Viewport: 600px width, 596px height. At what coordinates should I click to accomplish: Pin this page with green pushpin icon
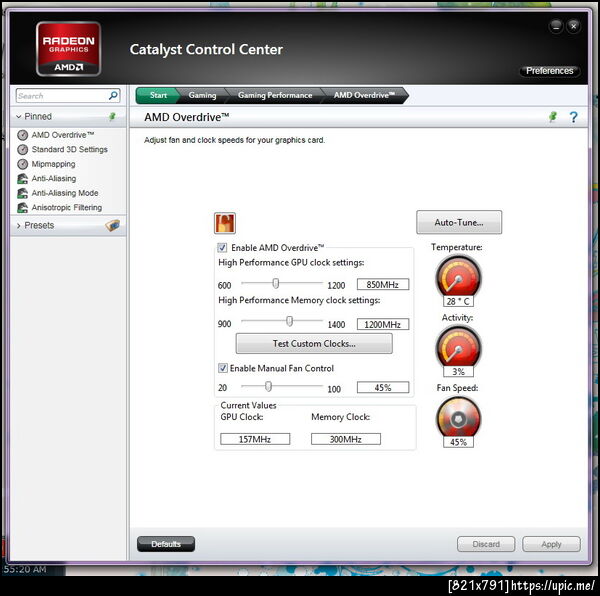click(553, 117)
